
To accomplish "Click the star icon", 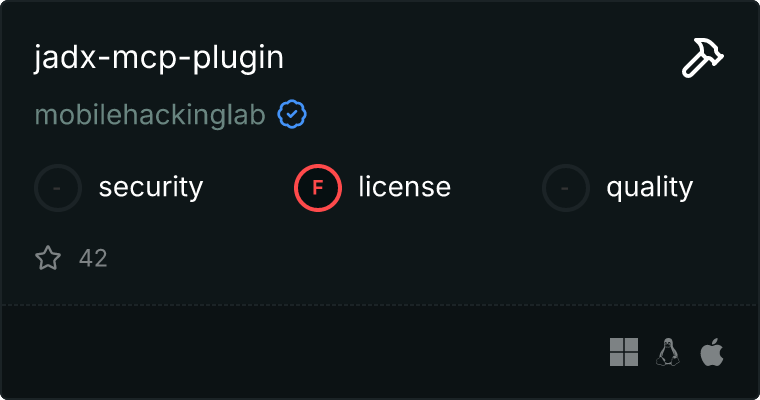I will (48, 259).
